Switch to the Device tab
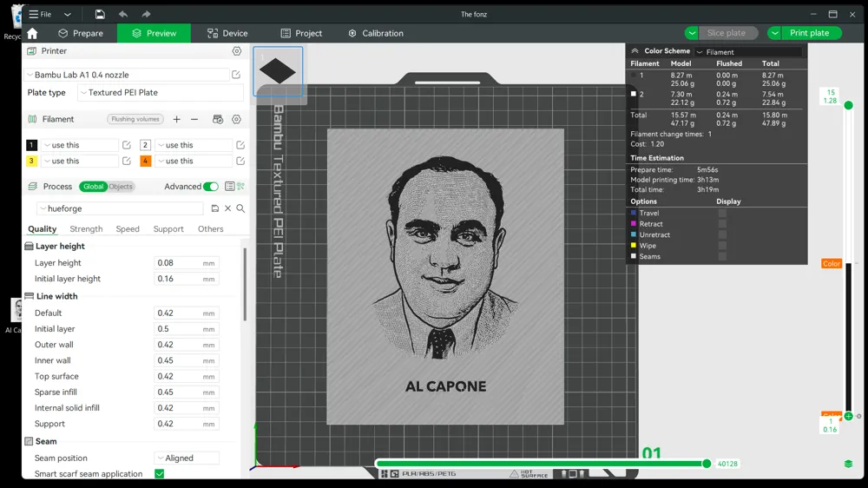 (x=227, y=33)
